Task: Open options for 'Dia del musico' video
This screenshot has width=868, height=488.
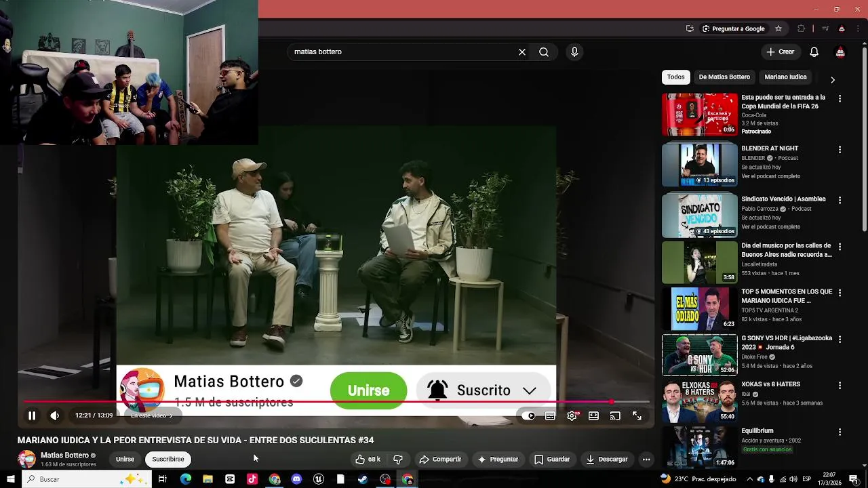Action: (x=840, y=247)
